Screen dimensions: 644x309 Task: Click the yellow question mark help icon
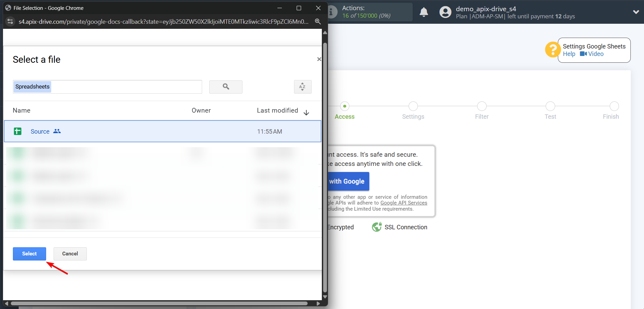click(552, 50)
